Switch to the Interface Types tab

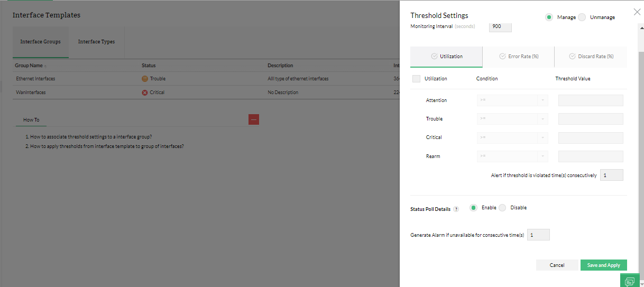(96, 42)
